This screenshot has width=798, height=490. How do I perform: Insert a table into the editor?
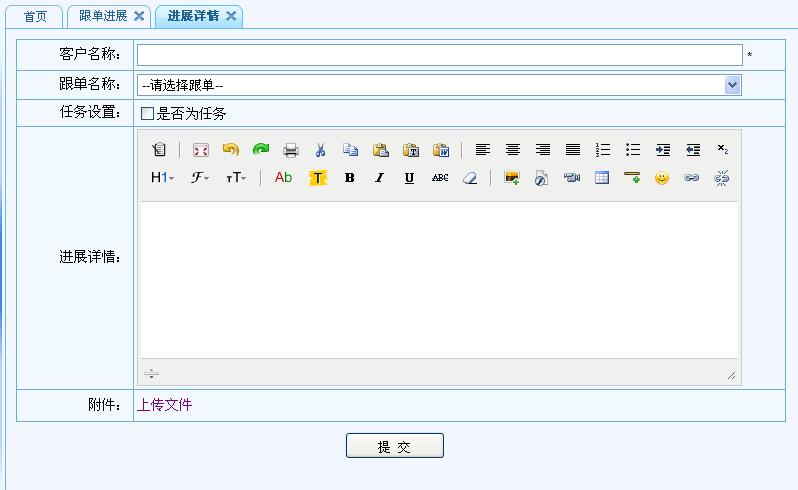tap(602, 178)
